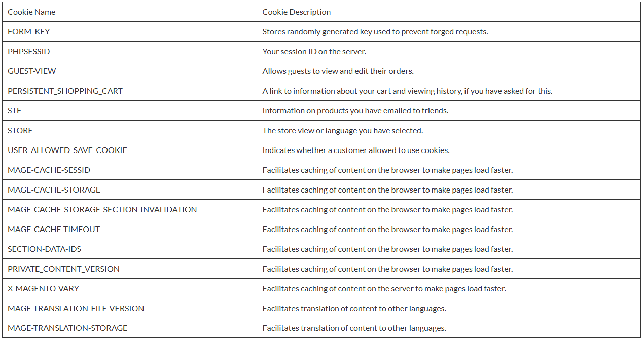Screen dimensions: 644x341
Task: Select the SECTION-DATA-IDS cookie name
Action: click(x=44, y=249)
